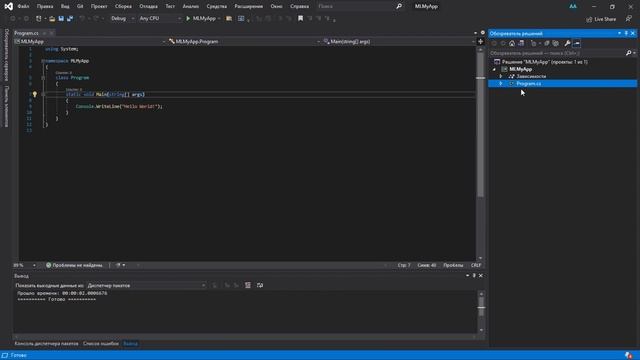
Task: Click the feedback icon at top right
Action: coord(629,19)
